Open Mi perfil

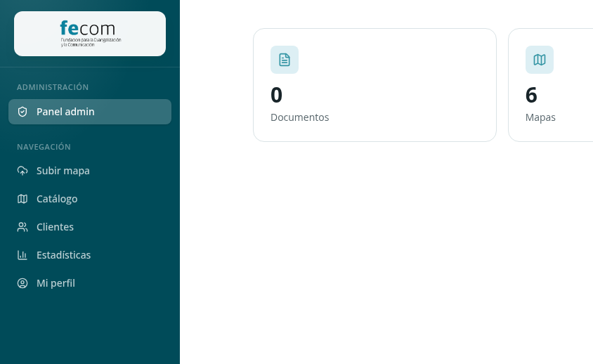tap(90, 283)
